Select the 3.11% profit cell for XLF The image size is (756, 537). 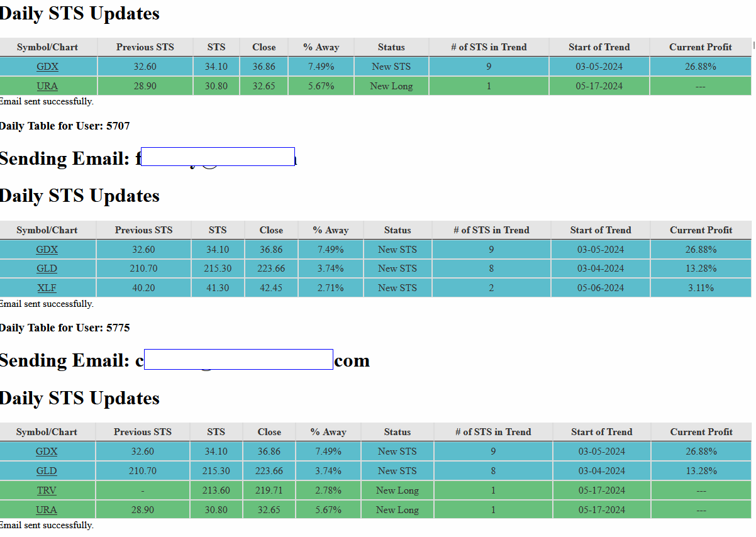701,288
